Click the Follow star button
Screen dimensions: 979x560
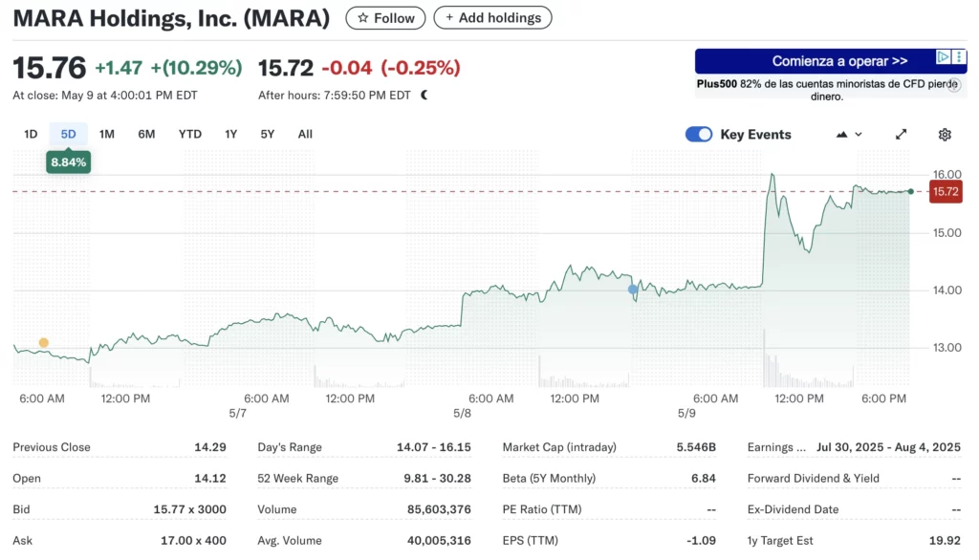coord(385,18)
